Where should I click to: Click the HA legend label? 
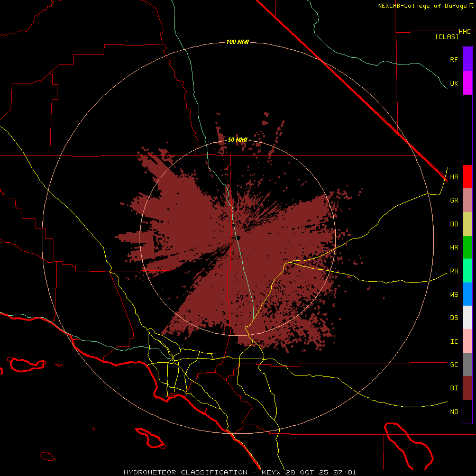tap(454, 177)
